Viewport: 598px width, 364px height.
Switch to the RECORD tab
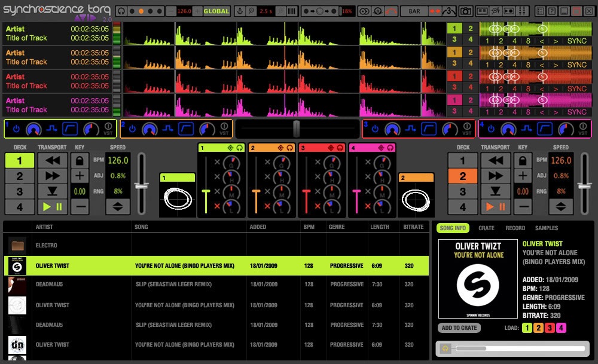click(515, 228)
